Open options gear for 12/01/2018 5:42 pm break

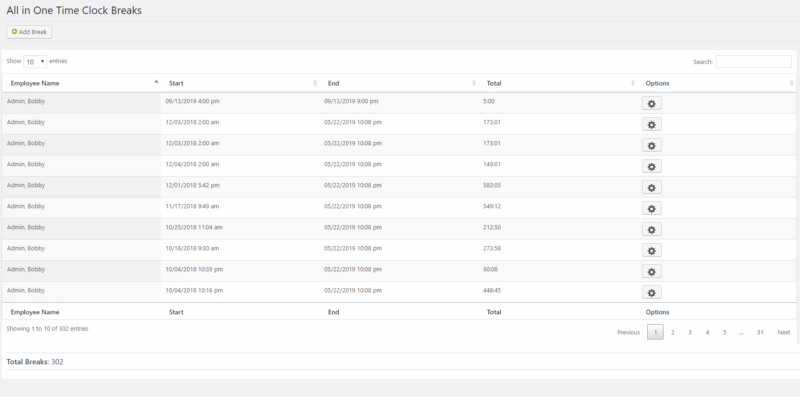point(652,187)
